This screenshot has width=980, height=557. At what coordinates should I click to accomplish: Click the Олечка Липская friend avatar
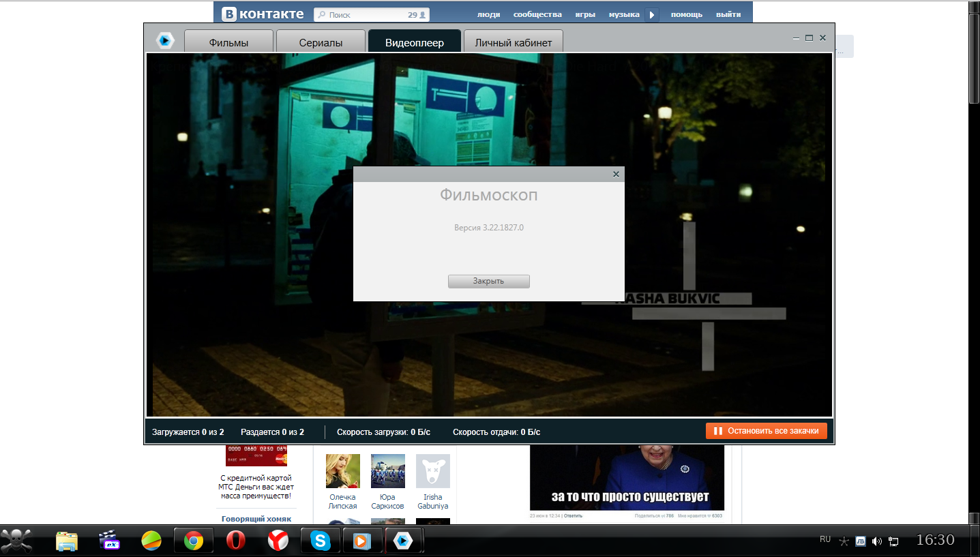[x=342, y=471]
